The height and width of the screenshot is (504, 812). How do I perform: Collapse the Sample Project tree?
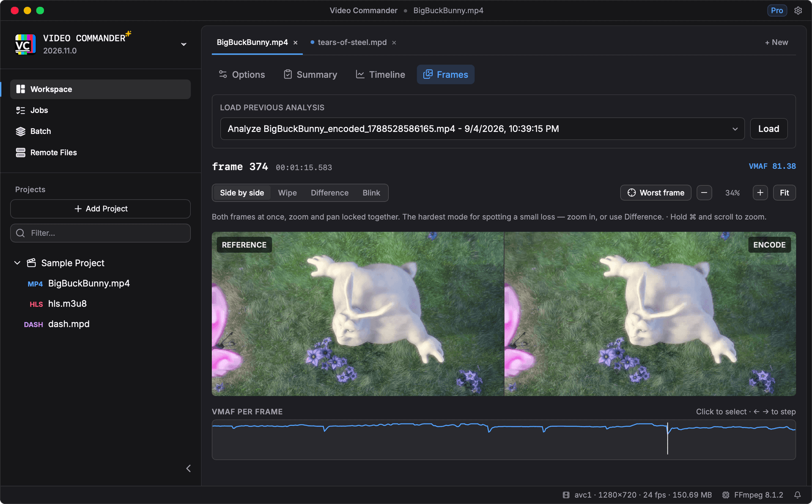(17, 263)
